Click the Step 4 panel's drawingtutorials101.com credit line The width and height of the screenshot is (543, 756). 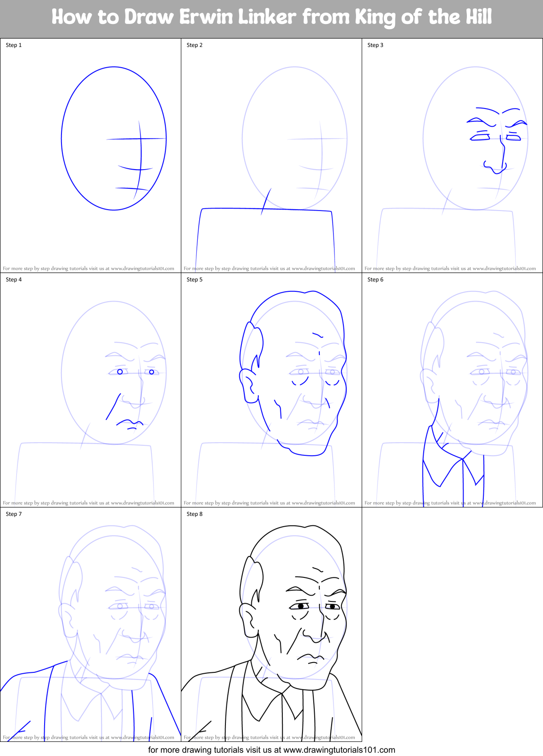pyautogui.click(x=88, y=503)
